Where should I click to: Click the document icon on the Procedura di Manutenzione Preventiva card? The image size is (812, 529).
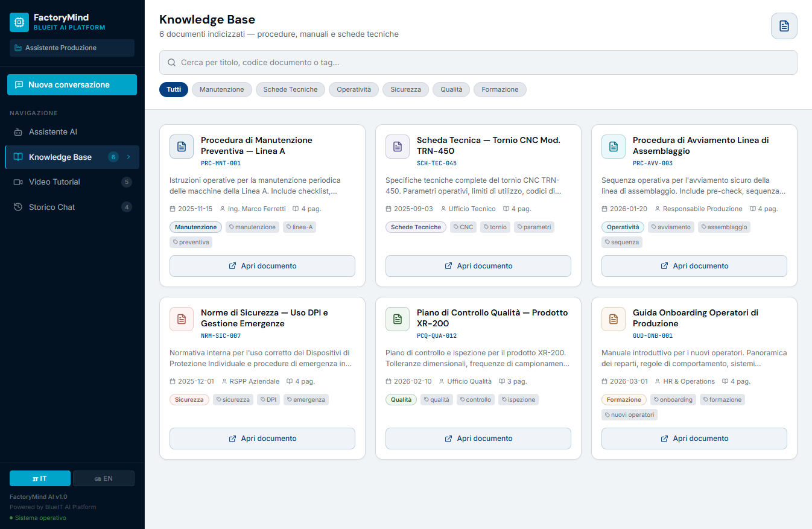coord(182,147)
